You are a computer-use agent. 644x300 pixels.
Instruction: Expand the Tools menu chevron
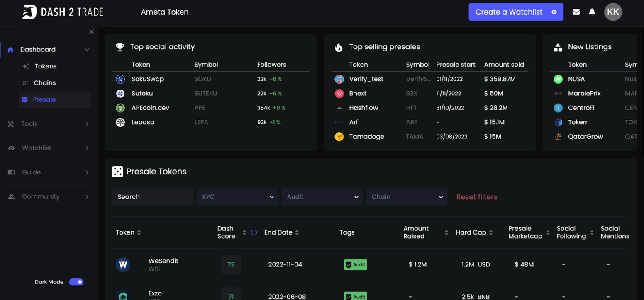[87, 124]
